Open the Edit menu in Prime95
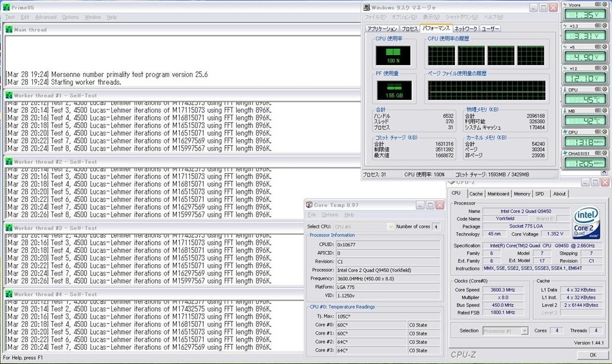Screen dimensions: 612x364 [25, 17]
